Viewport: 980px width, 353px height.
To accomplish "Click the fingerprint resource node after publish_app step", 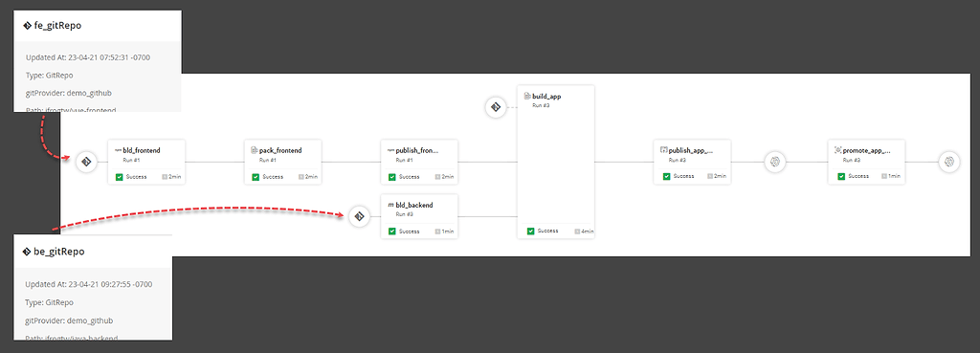I will (x=775, y=162).
